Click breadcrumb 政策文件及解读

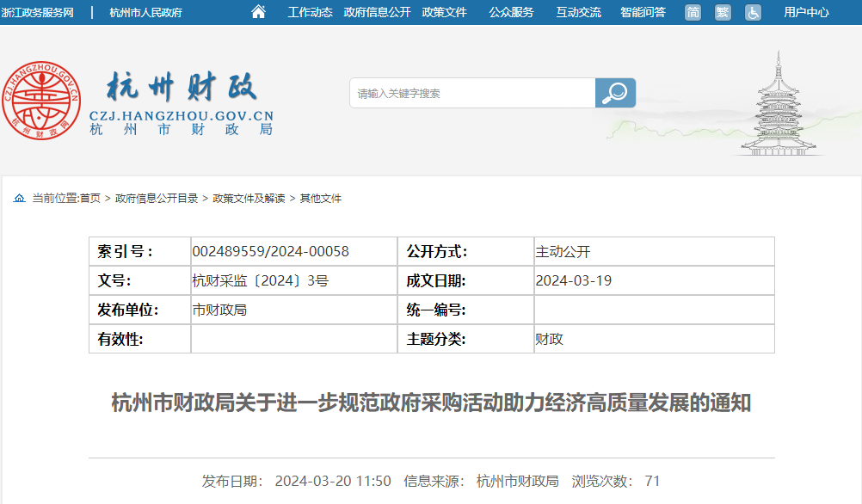[249, 198]
